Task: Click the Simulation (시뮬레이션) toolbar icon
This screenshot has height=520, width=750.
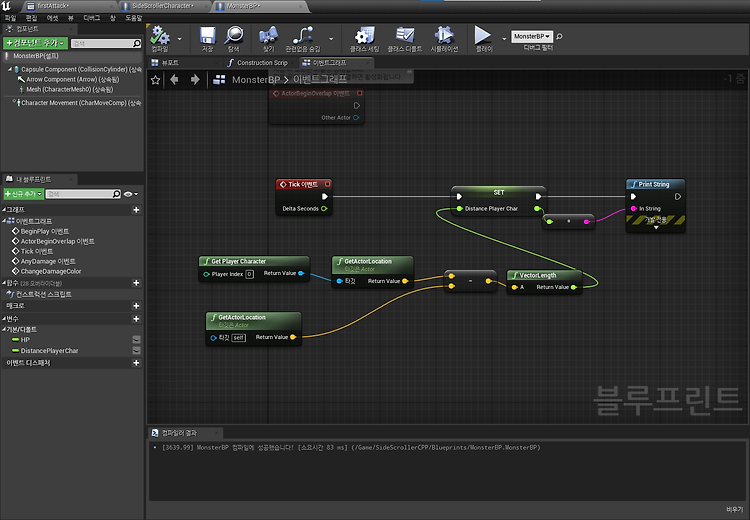Action: point(444,35)
